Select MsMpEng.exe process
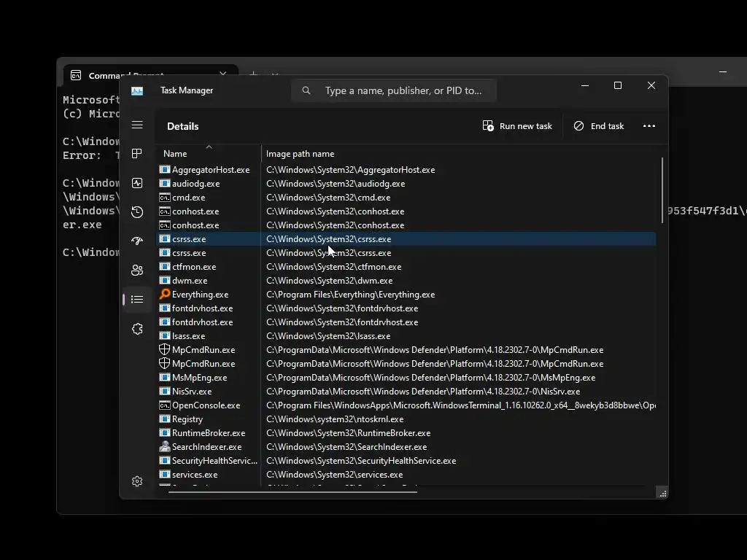This screenshot has height=560, width=747. [406, 377]
